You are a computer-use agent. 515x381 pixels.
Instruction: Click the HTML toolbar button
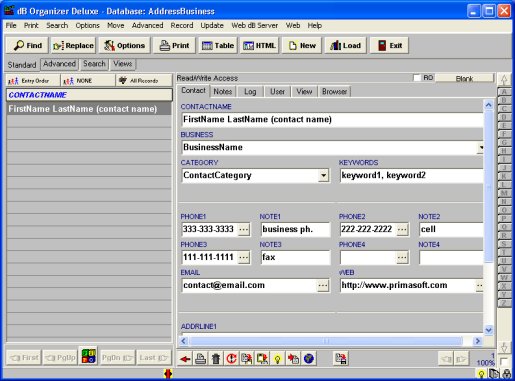(x=259, y=45)
